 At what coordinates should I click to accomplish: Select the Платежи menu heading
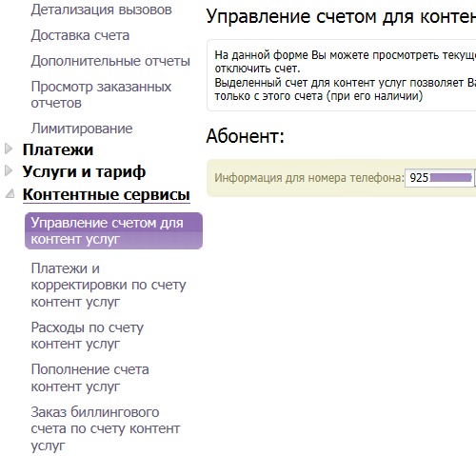pyautogui.click(x=58, y=149)
